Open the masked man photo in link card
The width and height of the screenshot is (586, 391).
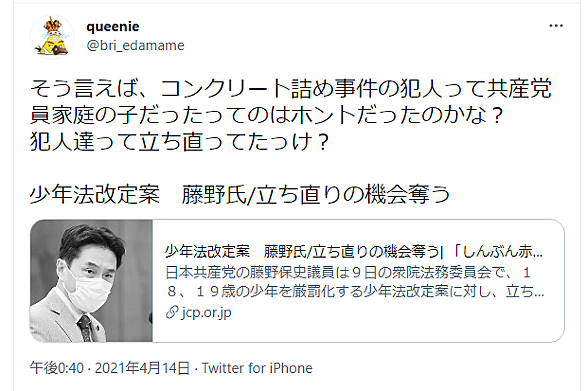pyautogui.click(x=91, y=281)
